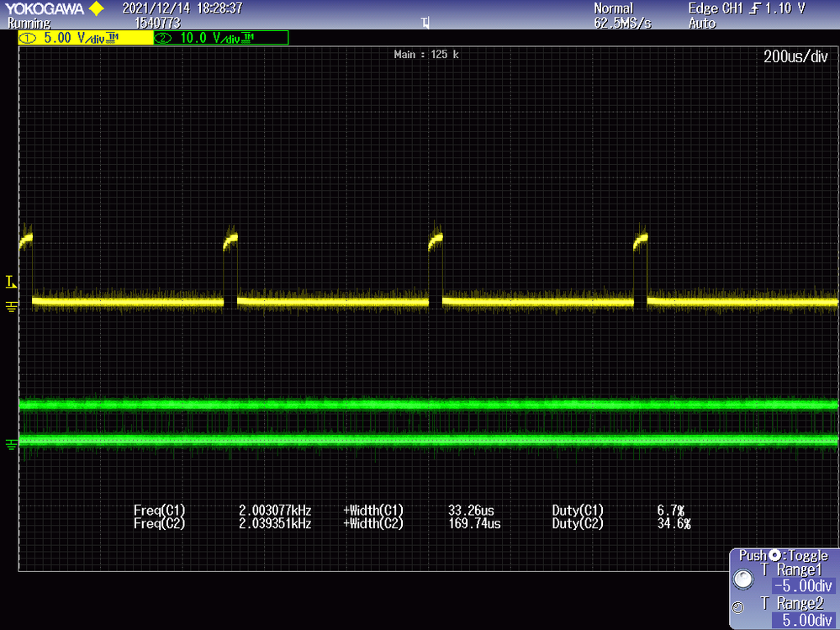840x630 pixels.
Task: Select the CH2 10.0 V/div channel tab
Action: (221, 38)
